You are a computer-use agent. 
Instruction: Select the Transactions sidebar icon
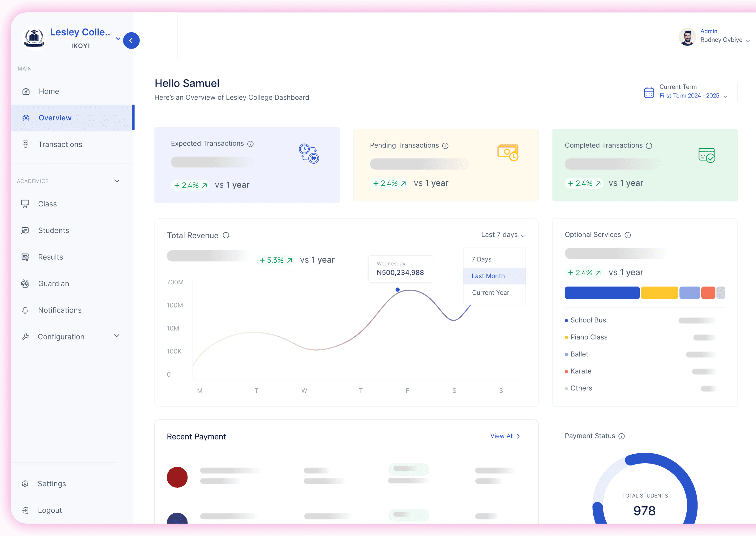[x=26, y=144]
